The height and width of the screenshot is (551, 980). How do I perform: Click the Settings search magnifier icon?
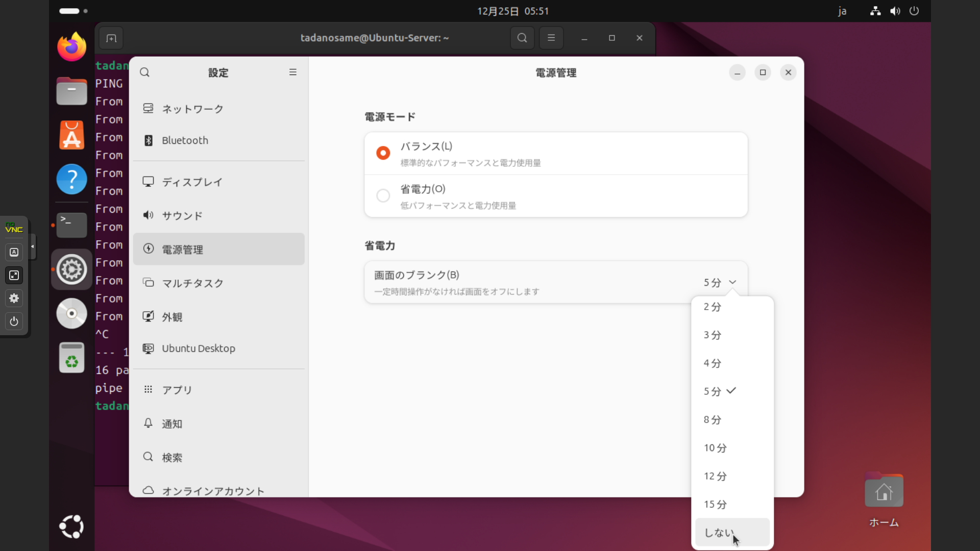click(x=145, y=72)
